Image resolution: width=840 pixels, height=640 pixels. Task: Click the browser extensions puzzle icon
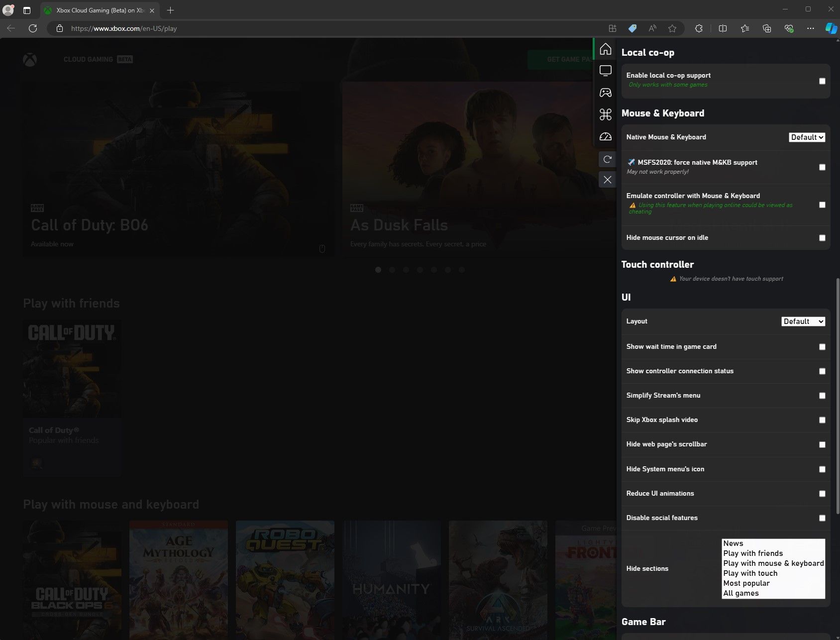[x=699, y=28]
